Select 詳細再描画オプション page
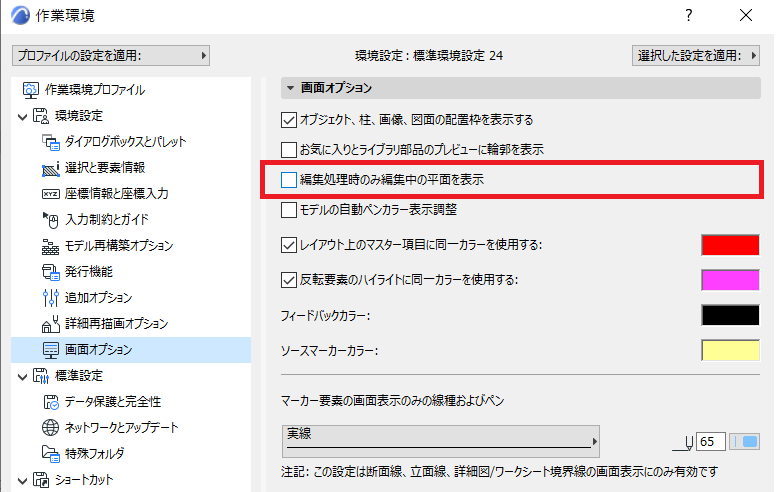 117,324
